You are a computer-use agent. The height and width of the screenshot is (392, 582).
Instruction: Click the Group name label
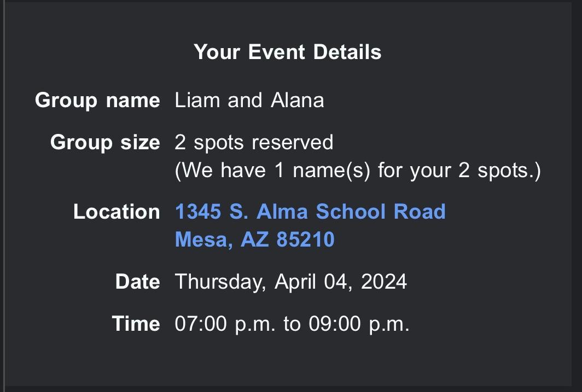(x=97, y=100)
